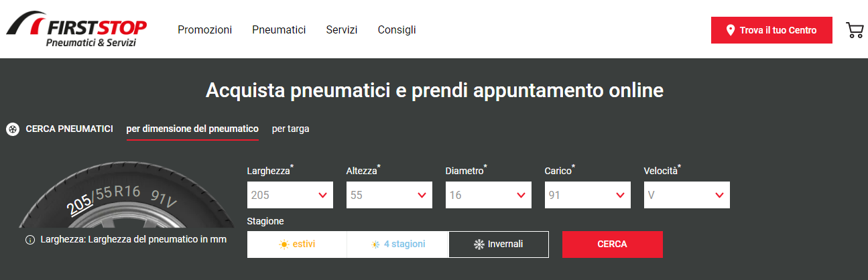Click the Larghezza info icon
The height and width of the screenshot is (280, 868).
(x=29, y=240)
